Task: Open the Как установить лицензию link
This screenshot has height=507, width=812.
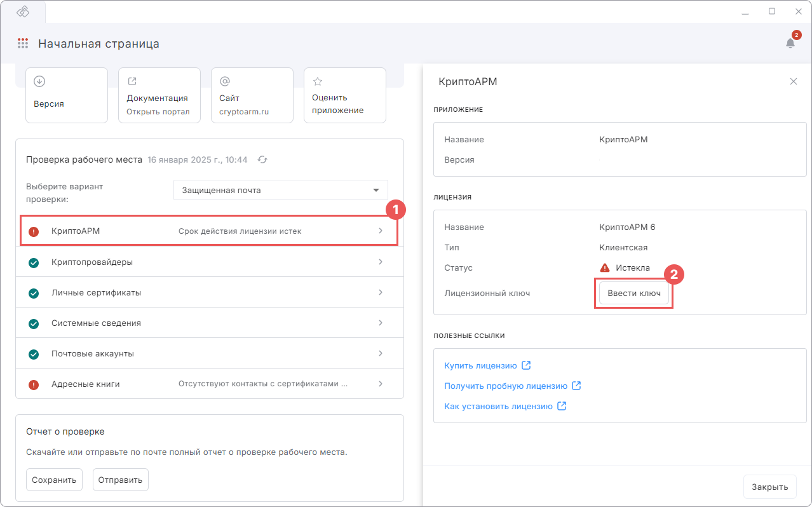Action: [498, 406]
